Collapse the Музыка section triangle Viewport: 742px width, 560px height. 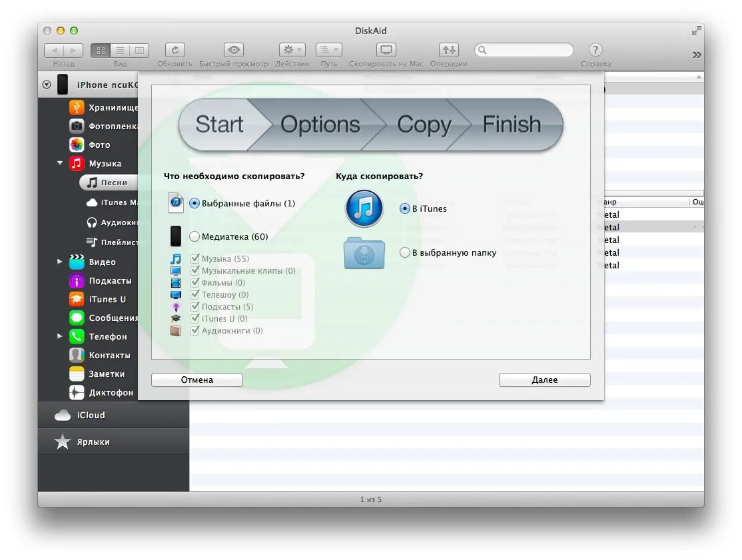tap(60, 163)
